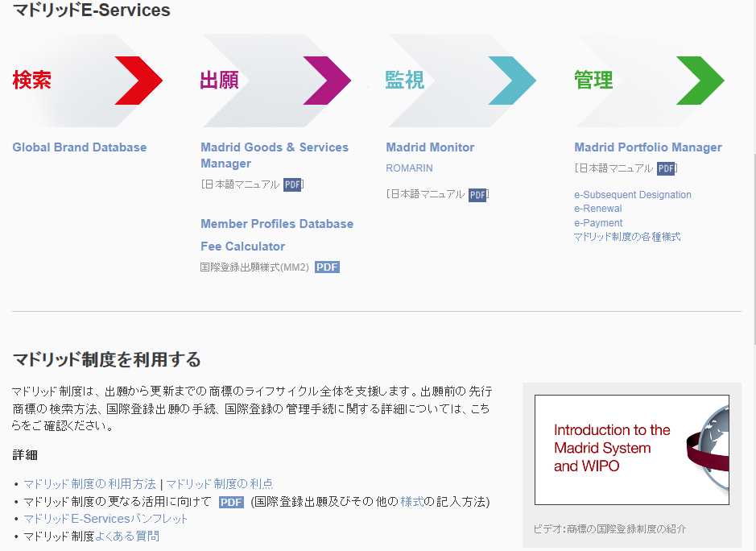Open PDF icon beside マドリッド制度の更なる活用に向けて
The image size is (756, 551).
(x=231, y=503)
